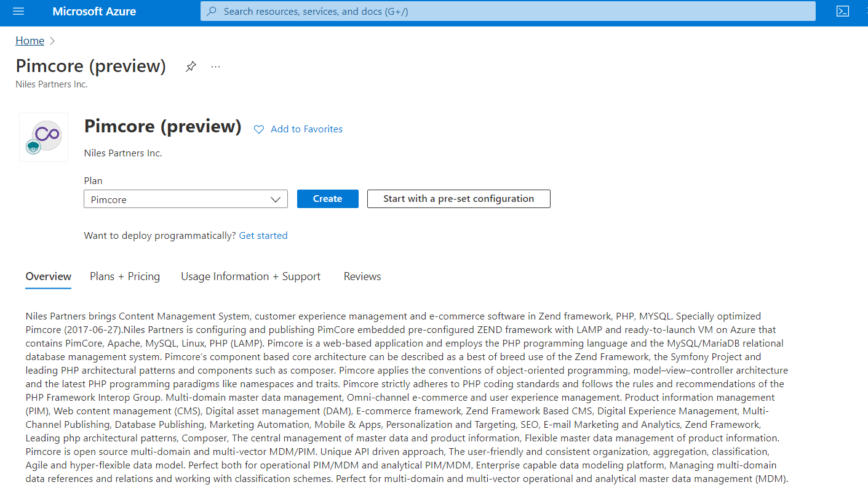Pin Pimcore page to dashboard

(191, 66)
